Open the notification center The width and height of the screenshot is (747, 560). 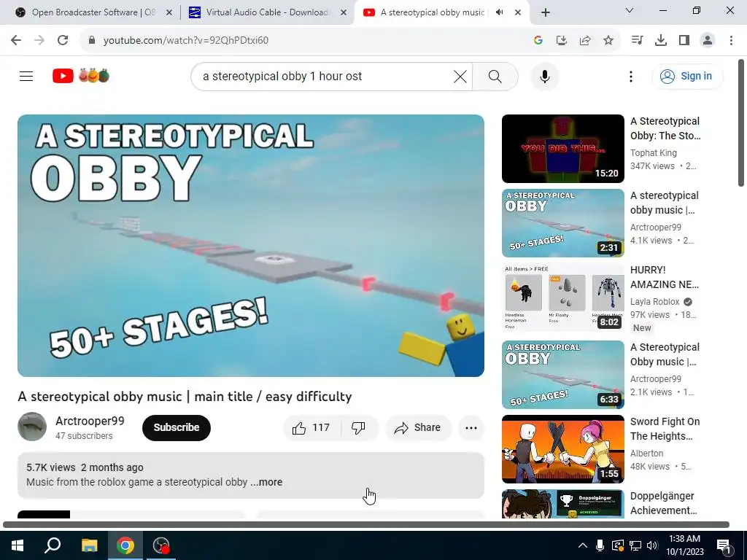724,545
